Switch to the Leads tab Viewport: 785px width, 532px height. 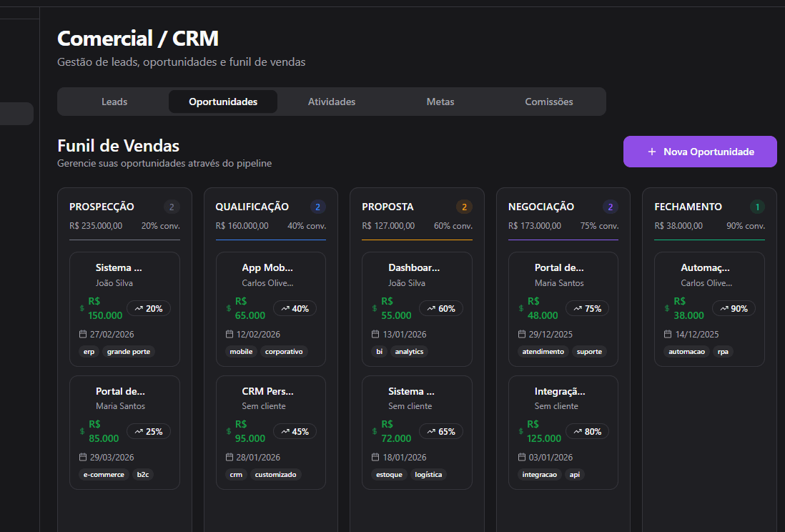point(114,102)
